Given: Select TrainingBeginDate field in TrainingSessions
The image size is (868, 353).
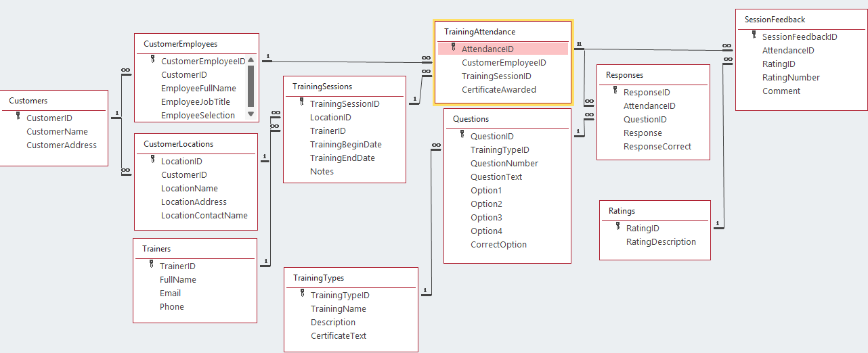Looking at the screenshot, I should (x=346, y=144).
